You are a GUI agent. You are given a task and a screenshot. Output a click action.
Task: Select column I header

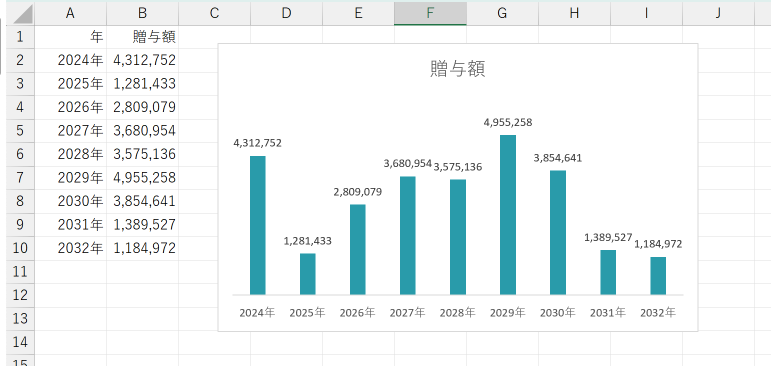pos(646,14)
